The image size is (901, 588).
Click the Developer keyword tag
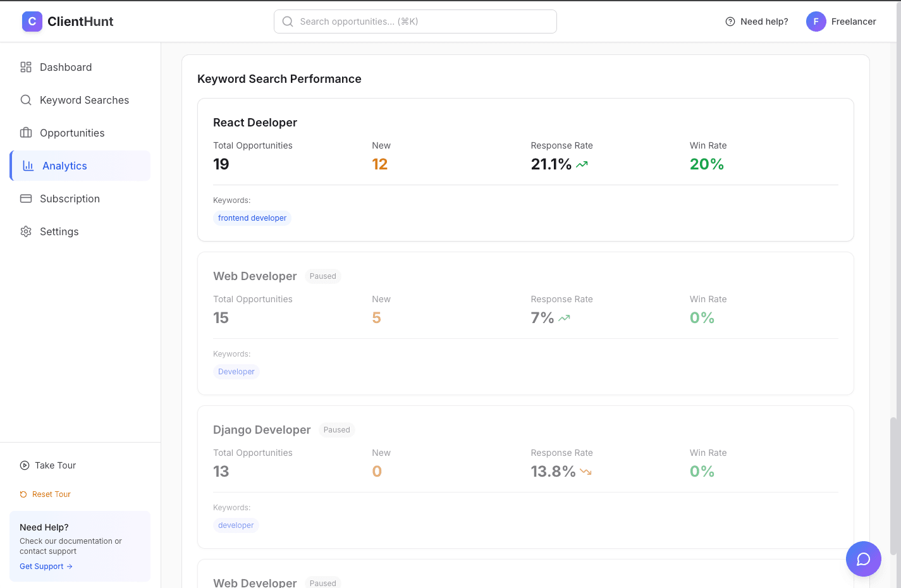click(236, 371)
